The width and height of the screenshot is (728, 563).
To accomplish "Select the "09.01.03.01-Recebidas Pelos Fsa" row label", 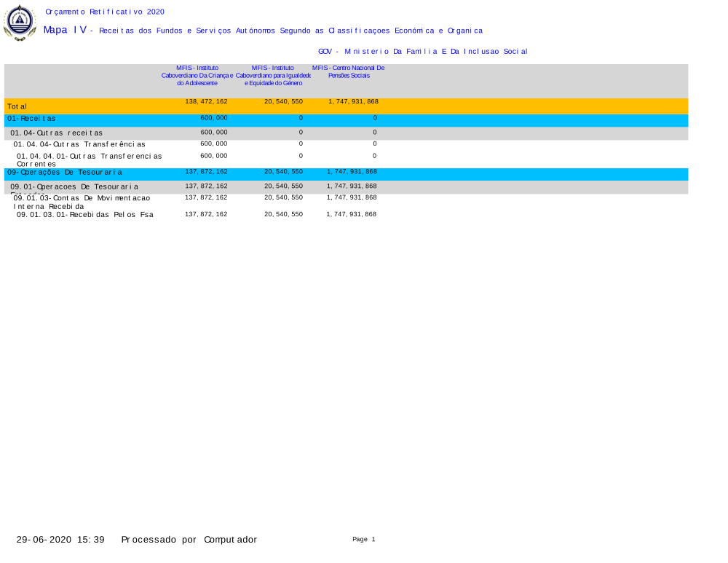I will 85,215.
